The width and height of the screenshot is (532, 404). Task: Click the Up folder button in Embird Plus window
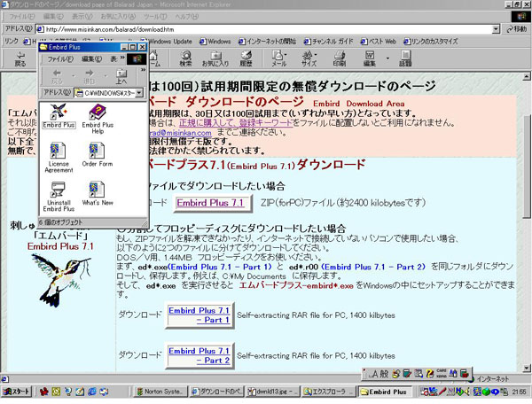tap(121, 76)
